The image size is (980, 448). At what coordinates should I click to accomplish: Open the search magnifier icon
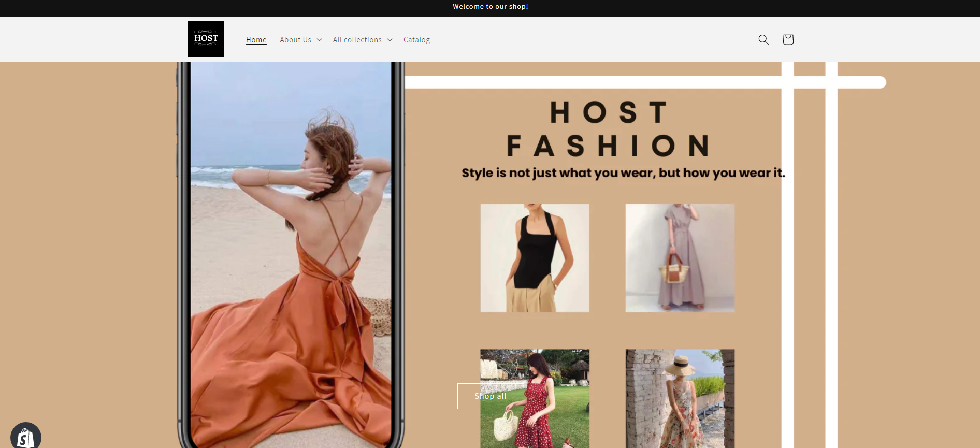point(763,39)
